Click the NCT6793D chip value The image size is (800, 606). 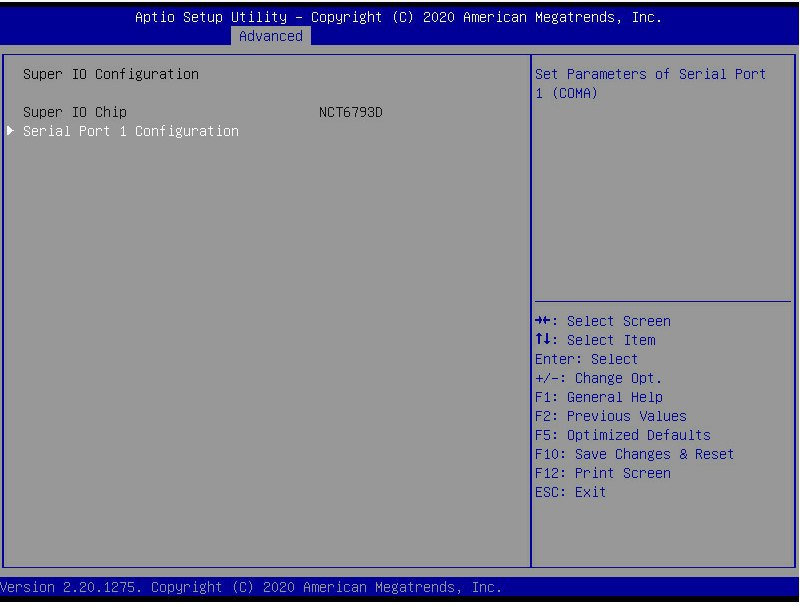pyautogui.click(x=351, y=112)
